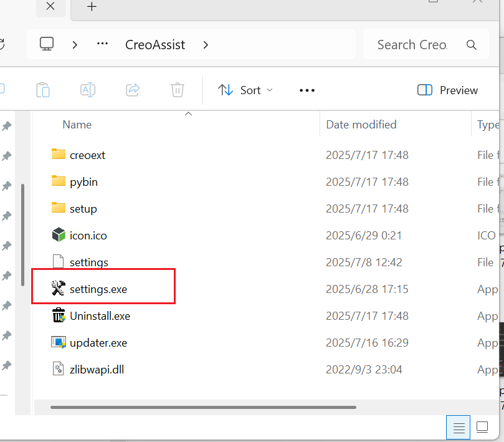Screen dimensions: 504x442
Task: Select the icon.ico cube icon
Action: point(59,235)
